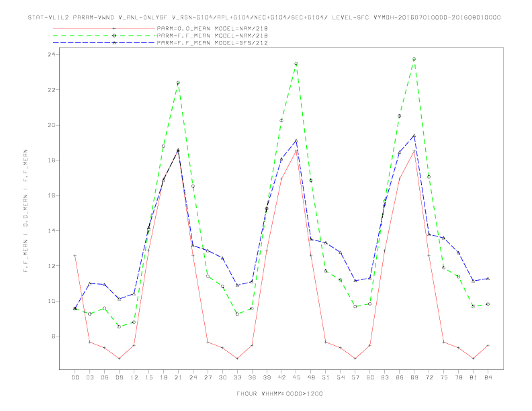Click x-axis tick label 27
532x411 pixels.
pos(208,377)
